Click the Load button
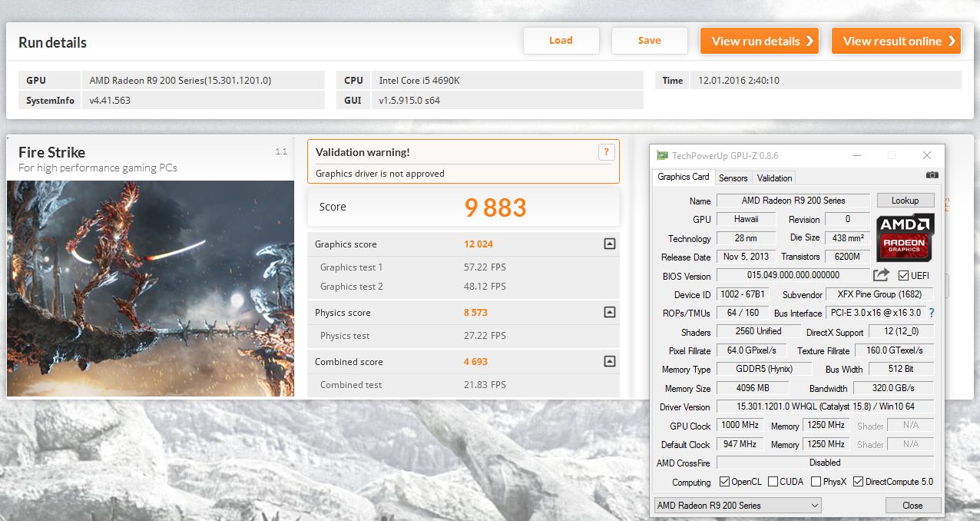The height and width of the screenshot is (521, 980). 561,41
